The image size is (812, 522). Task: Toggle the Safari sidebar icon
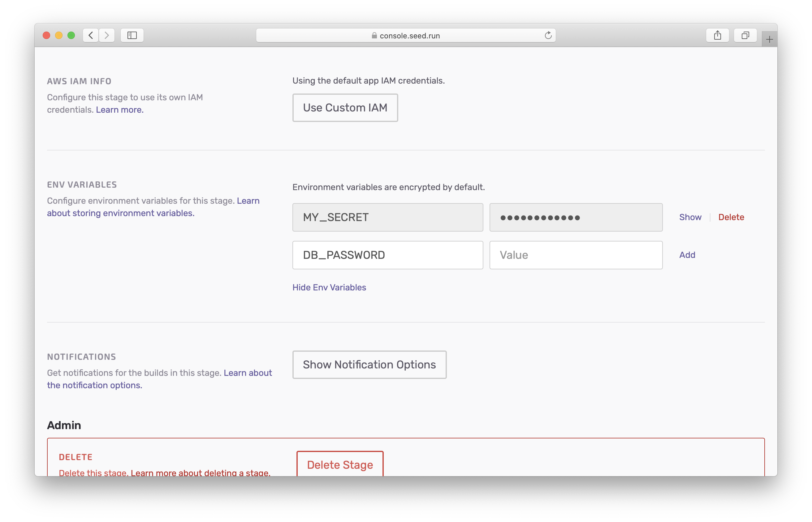tap(132, 35)
